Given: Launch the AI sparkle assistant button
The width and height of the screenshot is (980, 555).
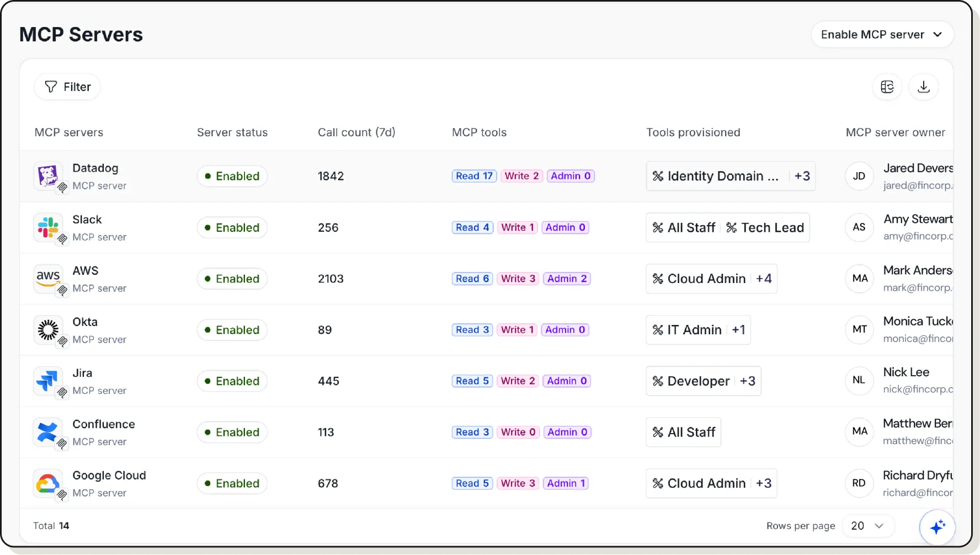Looking at the screenshot, I should point(937,527).
